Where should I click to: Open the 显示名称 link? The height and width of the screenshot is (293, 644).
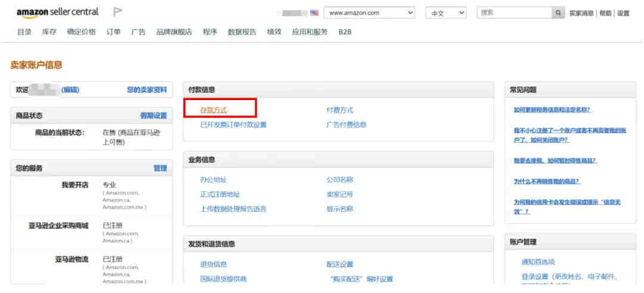coord(340,209)
